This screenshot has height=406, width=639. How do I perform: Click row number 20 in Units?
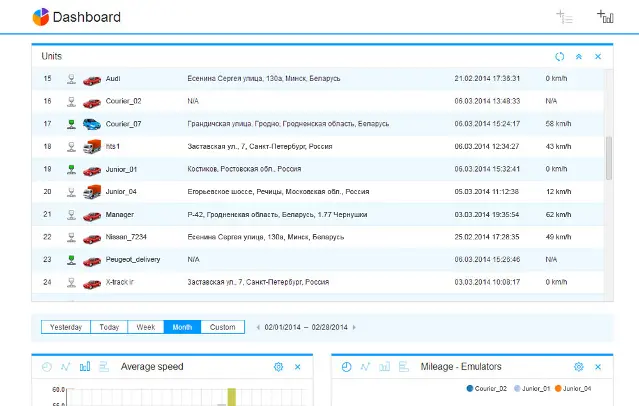click(47, 192)
